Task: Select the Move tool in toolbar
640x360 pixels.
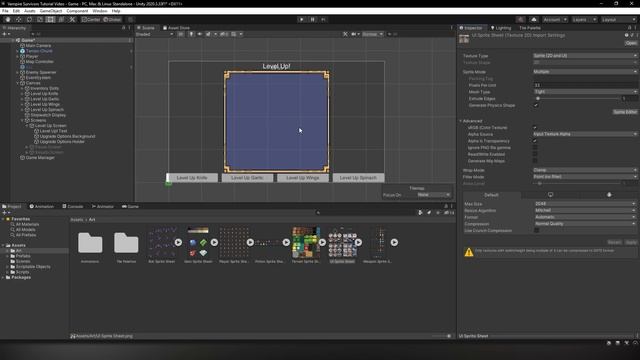Action: coord(18,19)
